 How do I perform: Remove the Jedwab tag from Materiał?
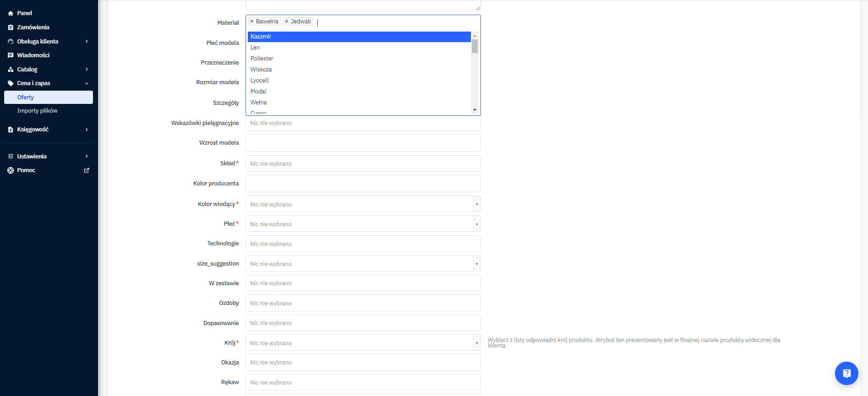point(287,22)
